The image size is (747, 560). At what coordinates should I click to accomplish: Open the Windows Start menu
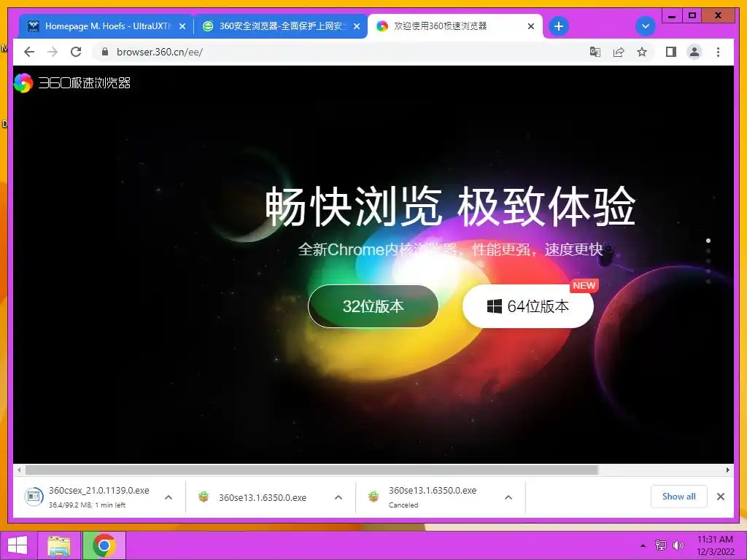point(18,545)
